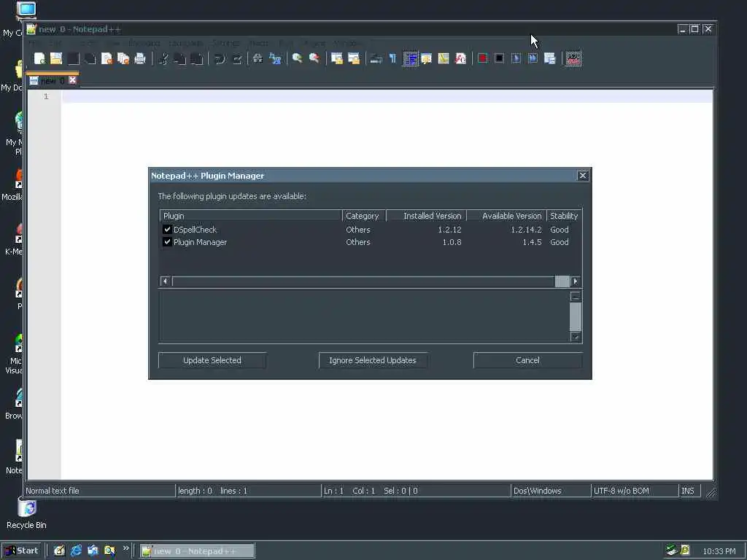Toggle synchronized vertical scrolling icon
Viewport: 747px width, 560px height.
(337, 58)
